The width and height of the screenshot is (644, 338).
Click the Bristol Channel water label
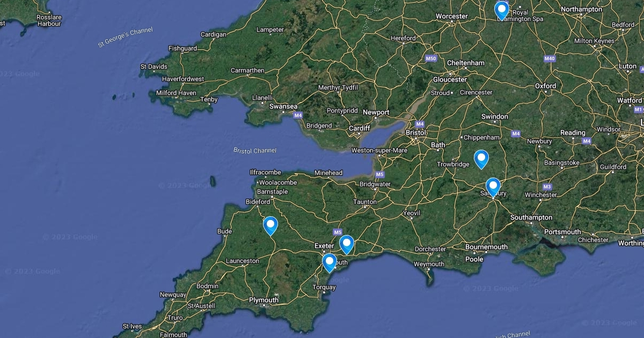point(255,150)
